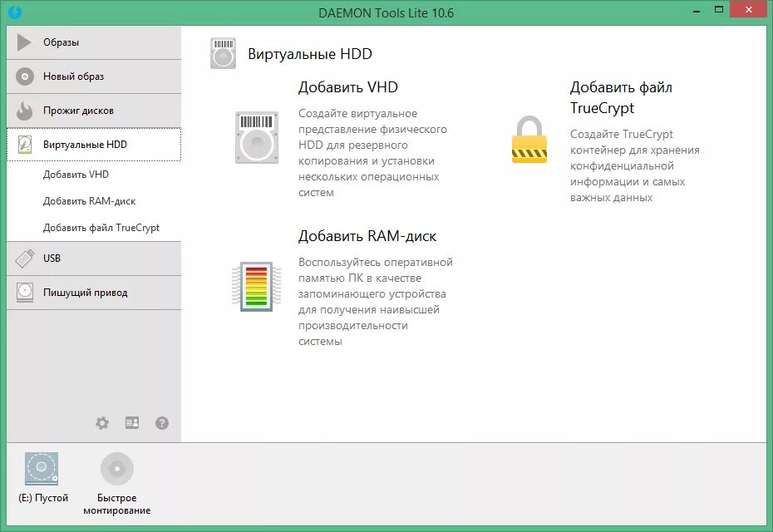Click the large VHD hard drive icon

click(257, 137)
